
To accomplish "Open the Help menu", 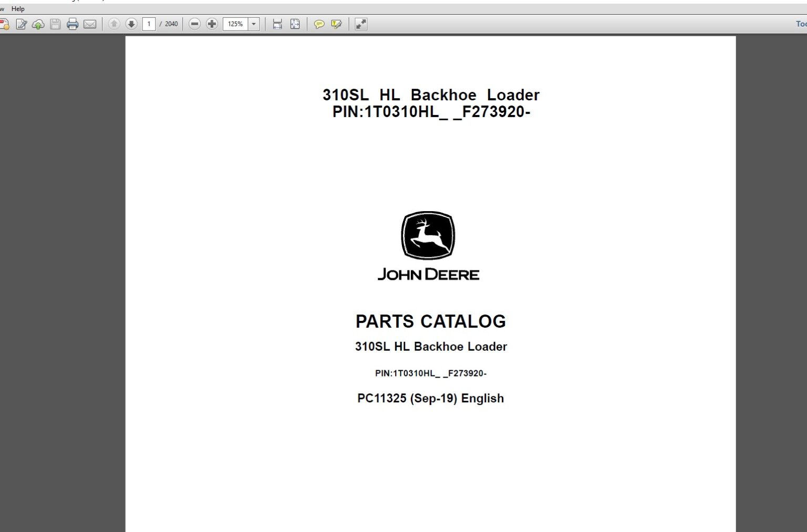I will click(18, 8).
